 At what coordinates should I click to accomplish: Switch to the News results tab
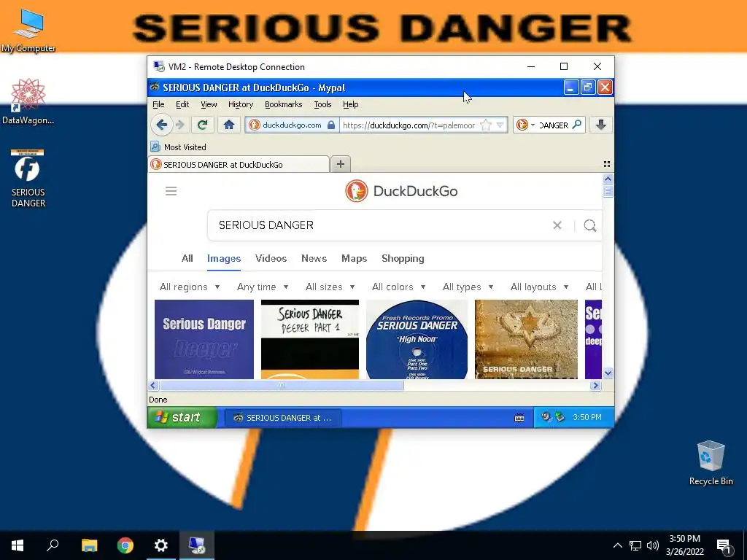coord(314,258)
